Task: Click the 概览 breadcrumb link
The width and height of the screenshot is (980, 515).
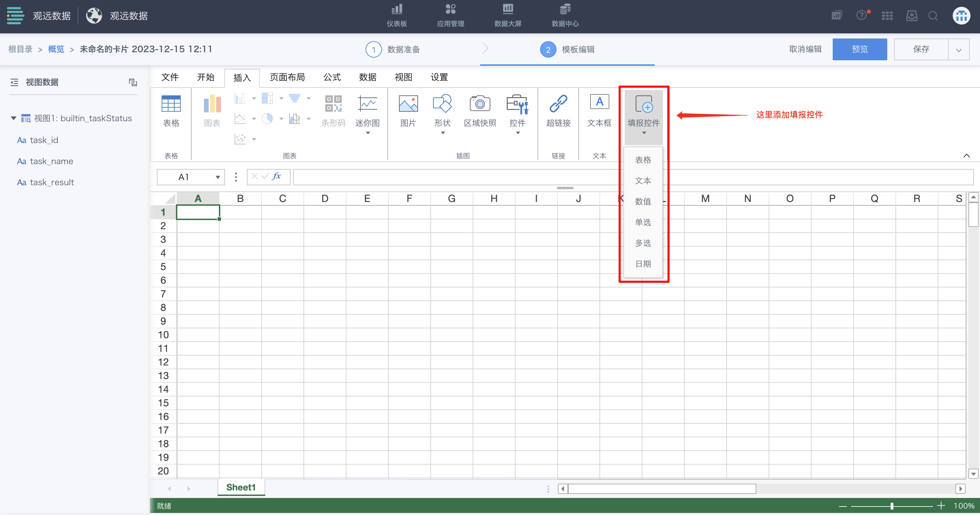Action: (56, 49)
